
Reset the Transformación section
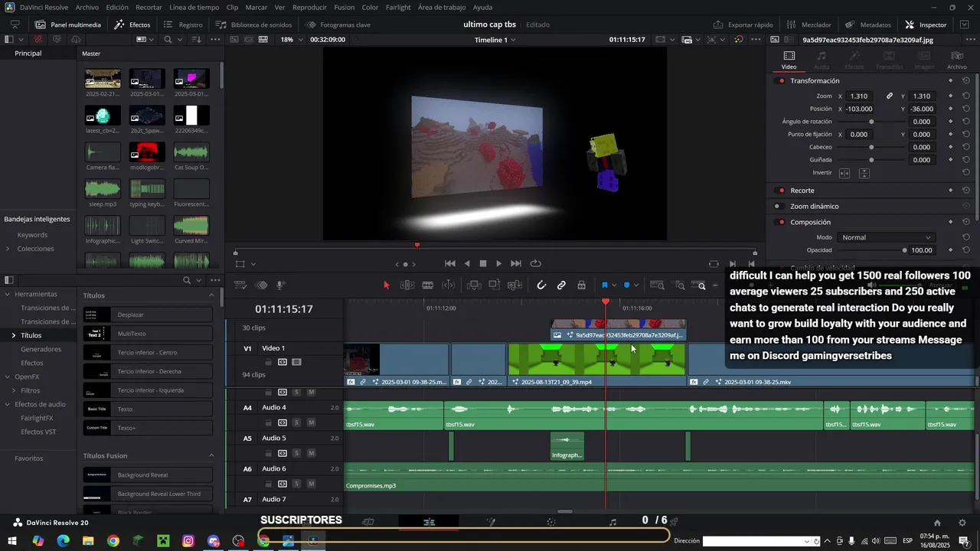click(x=966, y=81)
